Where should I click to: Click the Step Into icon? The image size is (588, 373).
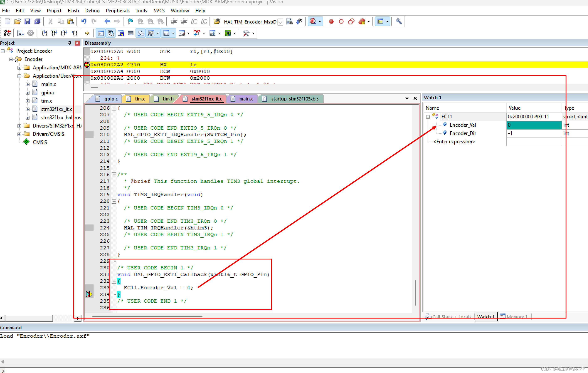(44, 33)
